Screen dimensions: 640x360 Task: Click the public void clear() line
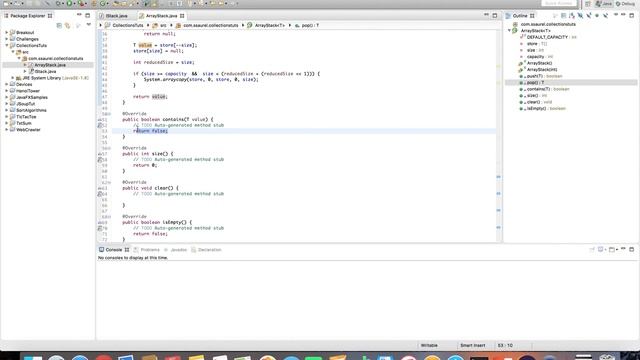[150, 188]
